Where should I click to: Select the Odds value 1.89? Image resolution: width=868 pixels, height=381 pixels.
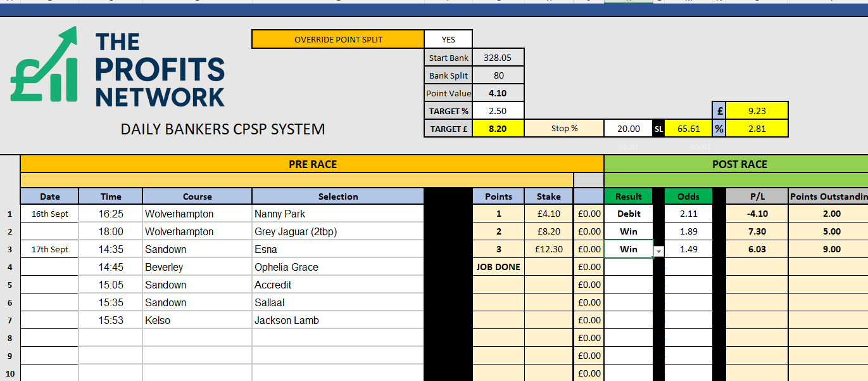[688, 232]
